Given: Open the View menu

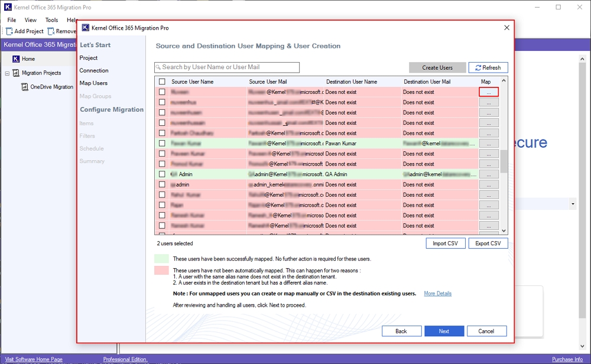Looking at the screenshot, I should pos(30,20).
